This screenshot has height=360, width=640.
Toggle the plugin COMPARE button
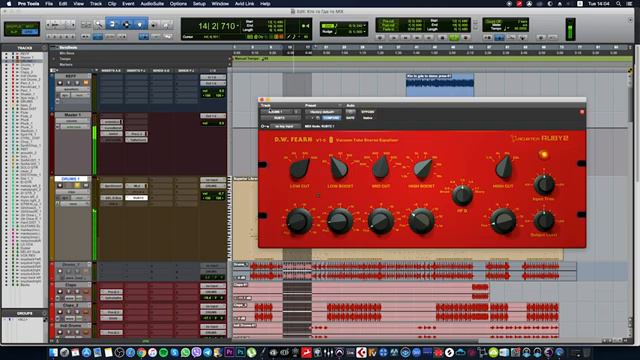[x=331, y=118]
